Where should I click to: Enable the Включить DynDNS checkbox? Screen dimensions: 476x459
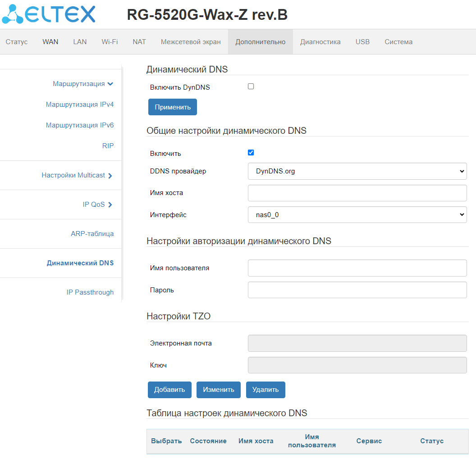[x=251, y=86]
